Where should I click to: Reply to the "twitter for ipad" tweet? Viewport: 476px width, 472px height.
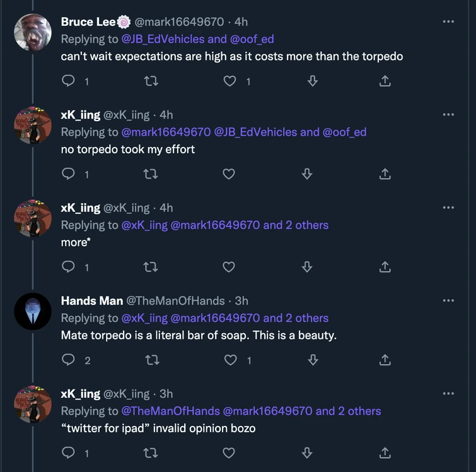[x=69, y=452]
